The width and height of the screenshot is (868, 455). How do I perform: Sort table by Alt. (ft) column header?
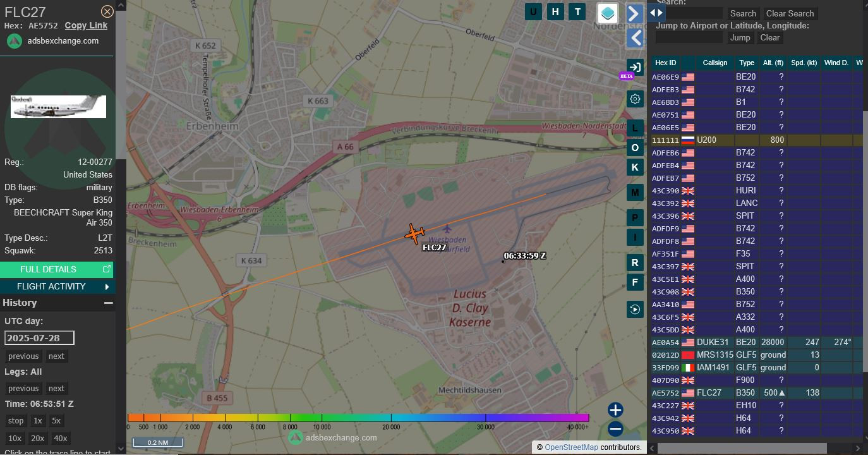pyautogui.click(x=773, y=63)
